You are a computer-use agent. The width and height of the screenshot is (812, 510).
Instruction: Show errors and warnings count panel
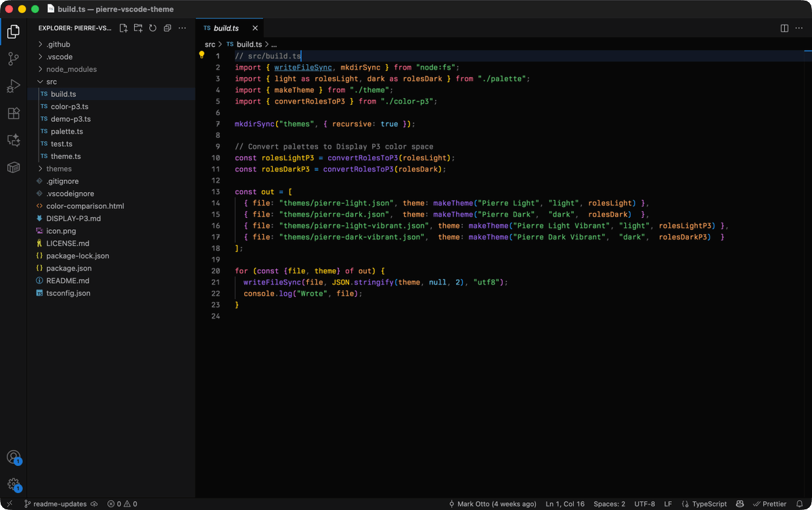(122, 504)
